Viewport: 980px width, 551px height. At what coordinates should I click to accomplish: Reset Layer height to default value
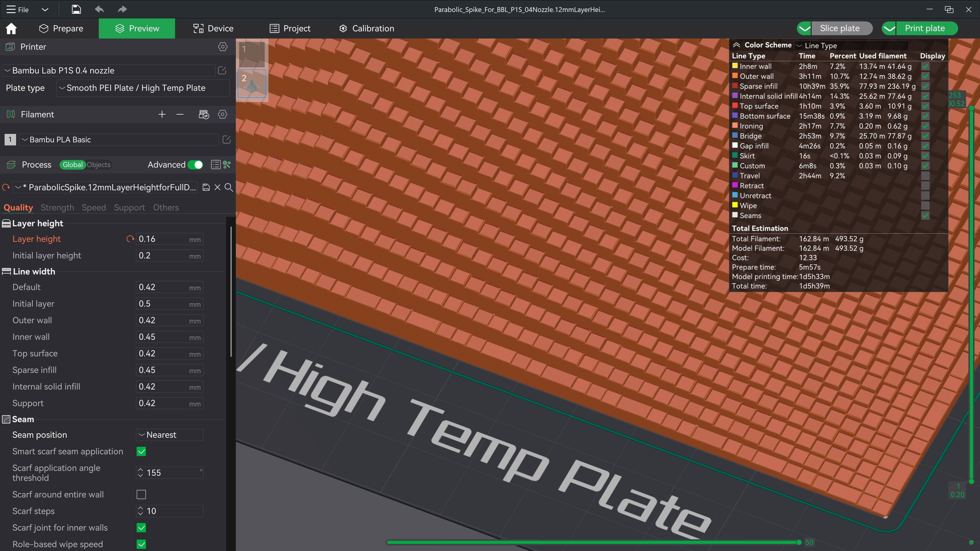point(130,239)
